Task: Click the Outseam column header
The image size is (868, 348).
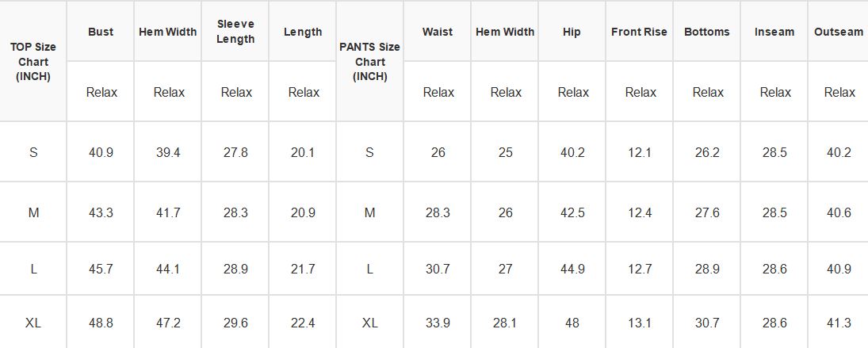Action: 839,32
